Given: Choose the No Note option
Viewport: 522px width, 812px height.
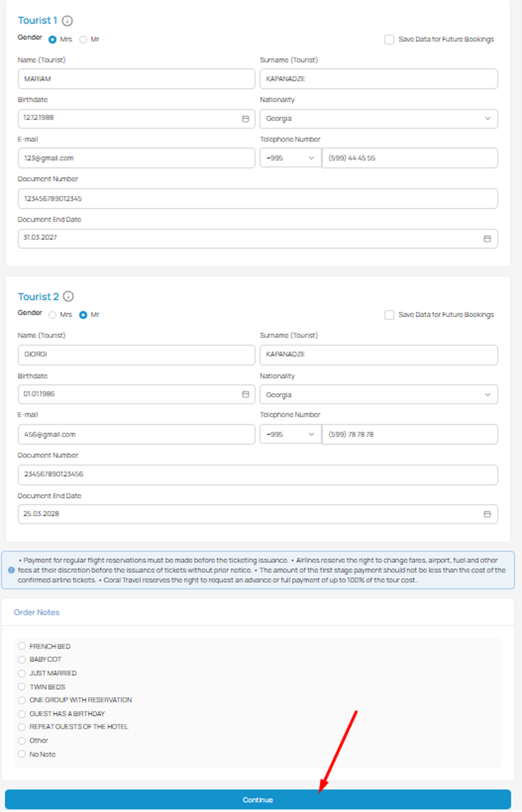Looking at the screenshot, I should click(x=22, y=754).
